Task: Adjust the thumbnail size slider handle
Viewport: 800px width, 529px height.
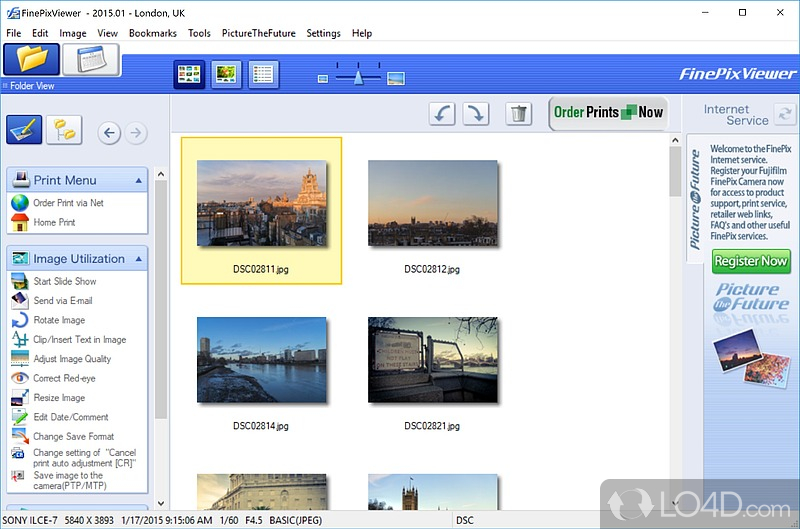Action: coord(359,77)
